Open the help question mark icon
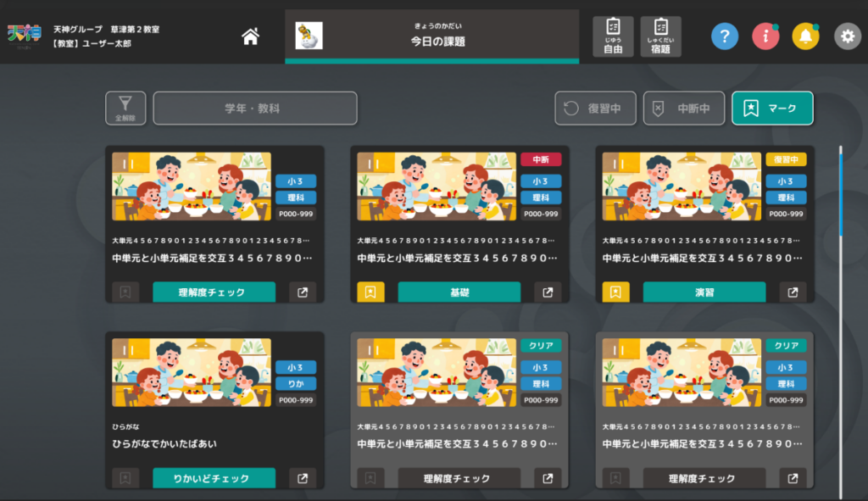Viewport: 868px width, 501px height. 724,36
